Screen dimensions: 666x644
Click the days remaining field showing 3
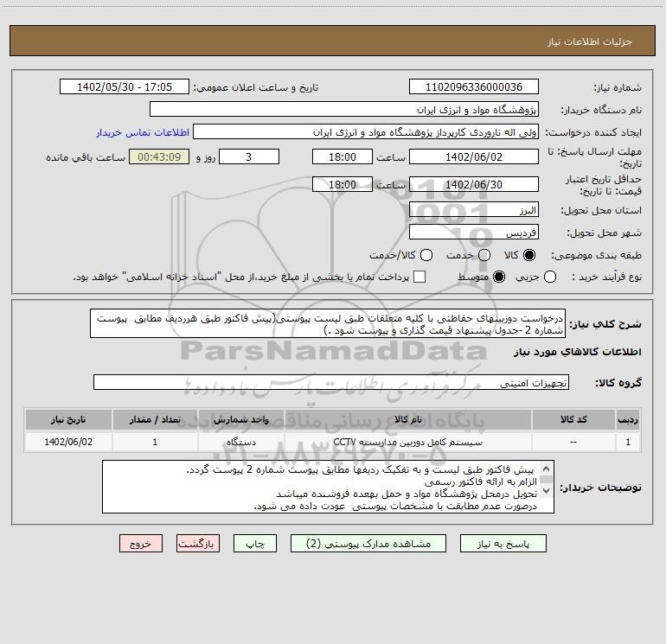(249, 156)
